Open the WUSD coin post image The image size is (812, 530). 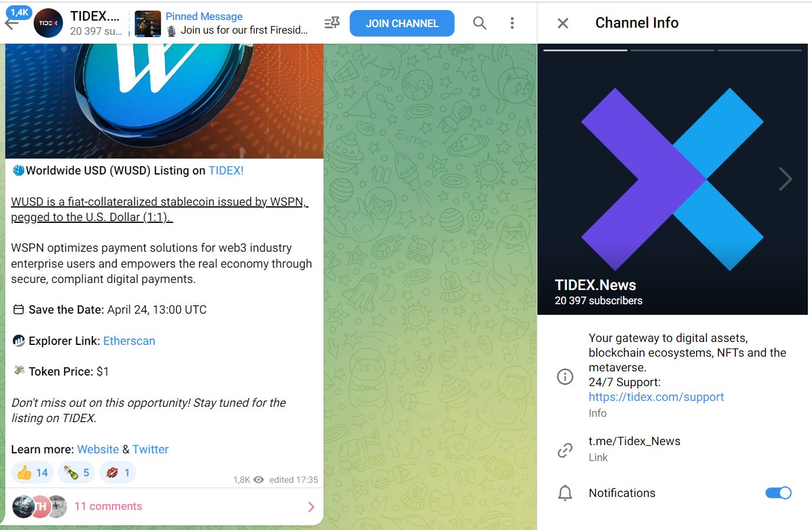pos(164,101)
